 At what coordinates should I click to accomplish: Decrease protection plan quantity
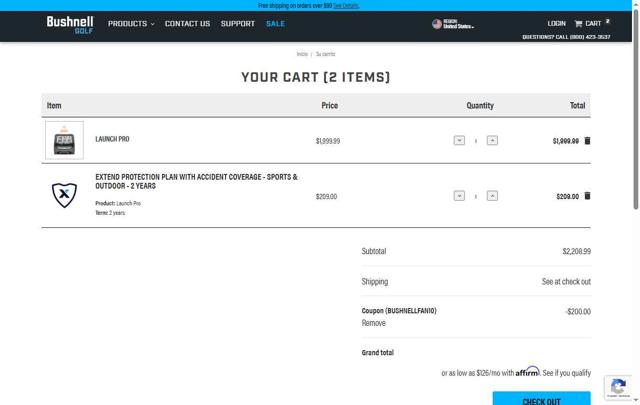click(x=459, y=196)
